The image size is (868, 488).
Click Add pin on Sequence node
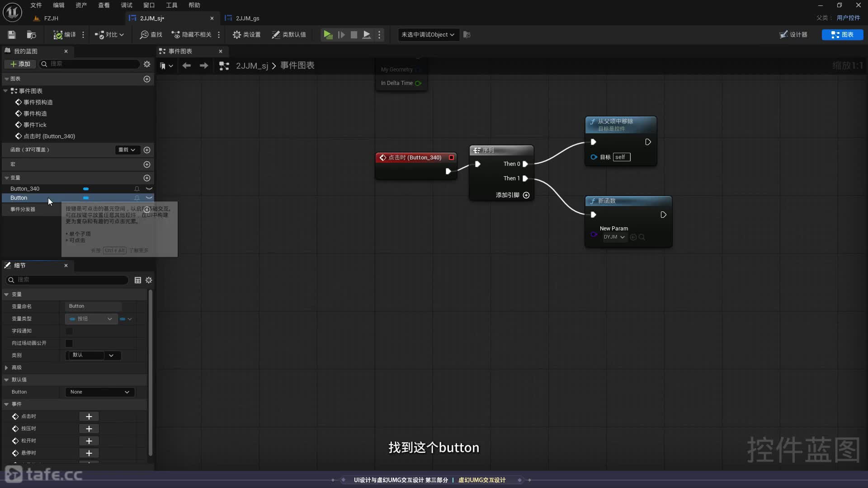tap(526, 195)
